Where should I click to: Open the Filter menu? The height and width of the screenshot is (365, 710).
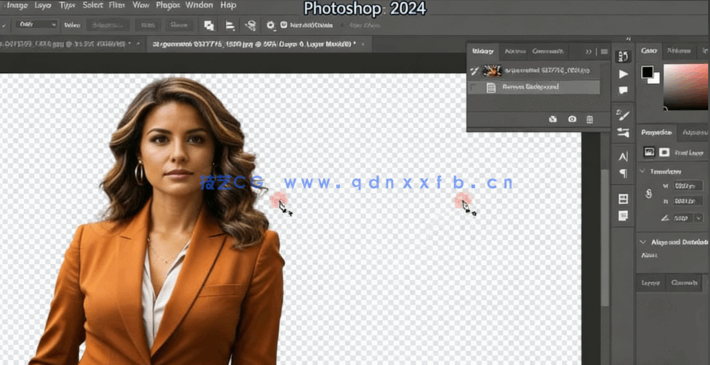click(x=117, y=5)
